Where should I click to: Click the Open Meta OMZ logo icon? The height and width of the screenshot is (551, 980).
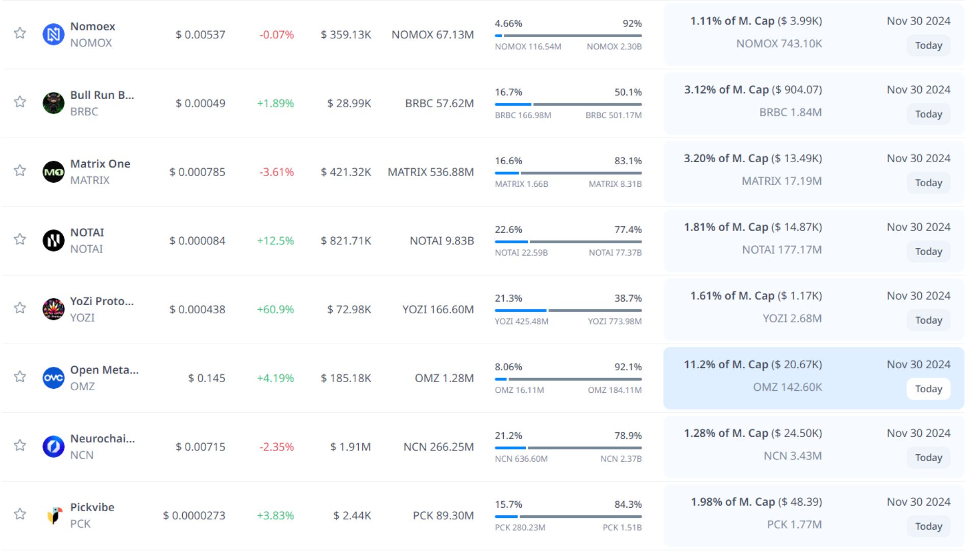[53, 378]
